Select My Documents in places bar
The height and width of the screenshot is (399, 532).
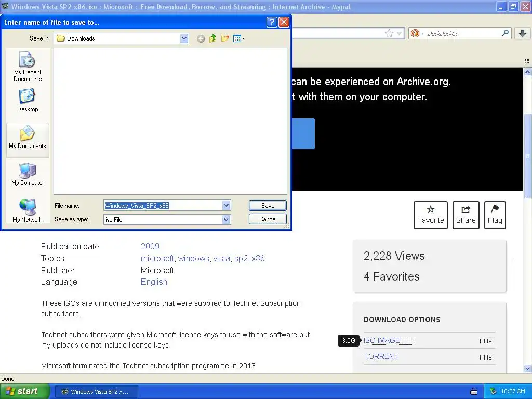[x=28, y=140]
